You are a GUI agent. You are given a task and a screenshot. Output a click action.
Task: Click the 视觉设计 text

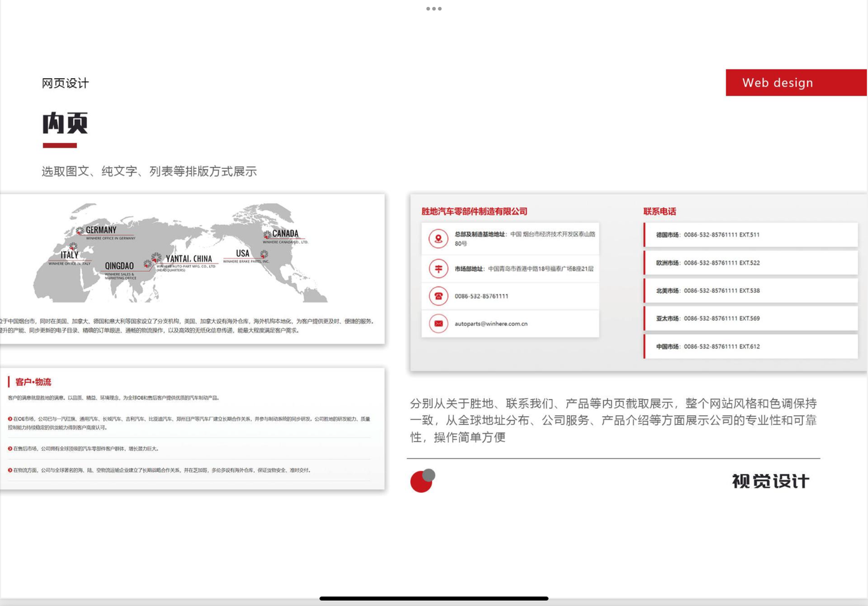click(x=771, y=481)
